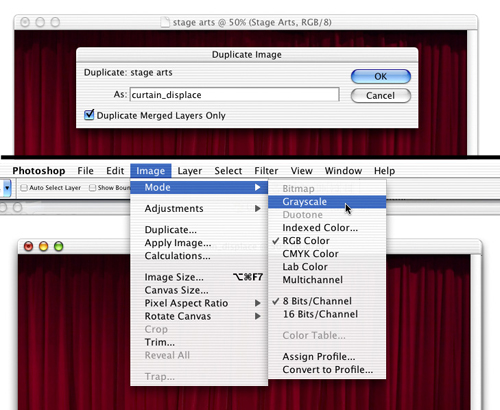Open the Filter menu

coord(266,171)
